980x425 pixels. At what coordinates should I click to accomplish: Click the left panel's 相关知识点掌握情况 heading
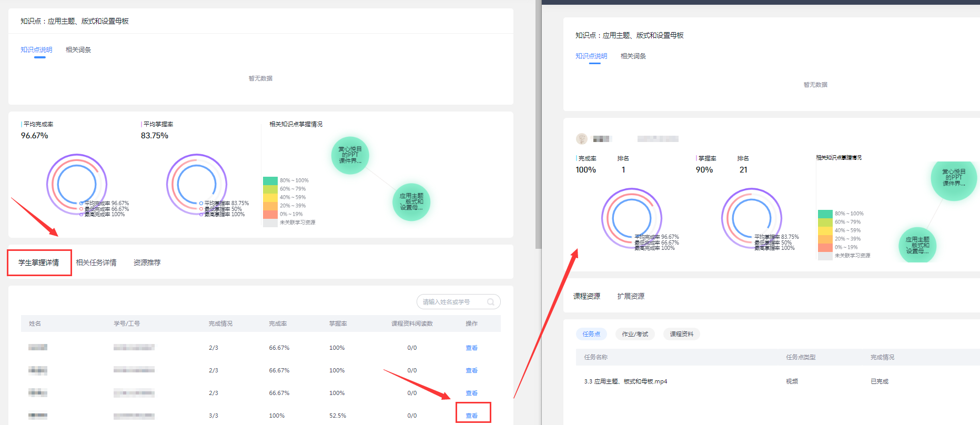(296, 124)
